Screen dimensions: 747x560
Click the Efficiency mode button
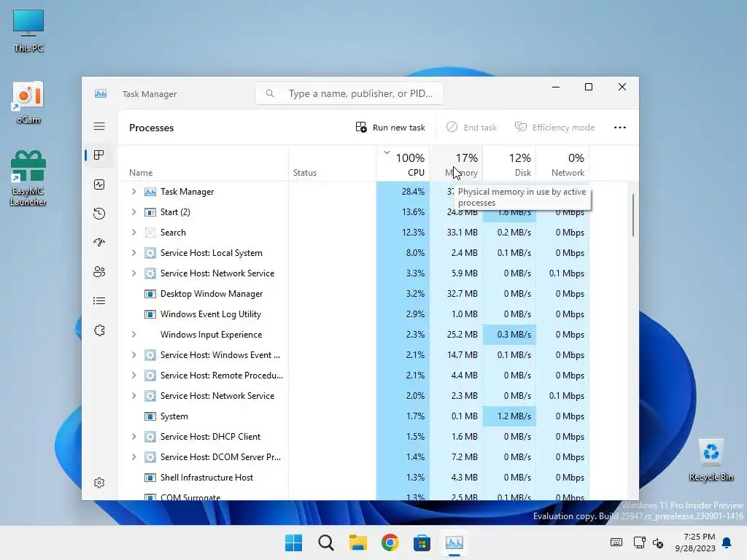555,127
